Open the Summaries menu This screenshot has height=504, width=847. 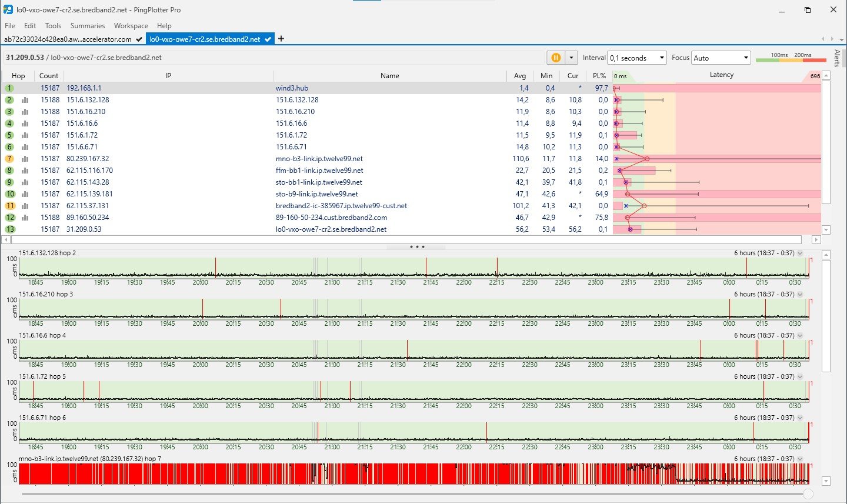[87, 26]
